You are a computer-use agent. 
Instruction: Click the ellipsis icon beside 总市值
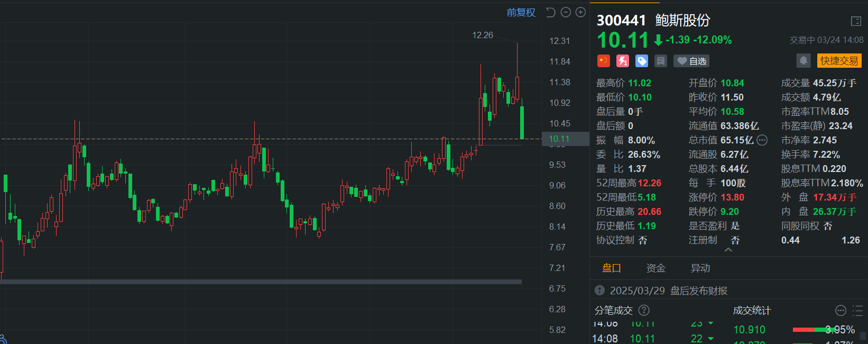pos(762,140)
